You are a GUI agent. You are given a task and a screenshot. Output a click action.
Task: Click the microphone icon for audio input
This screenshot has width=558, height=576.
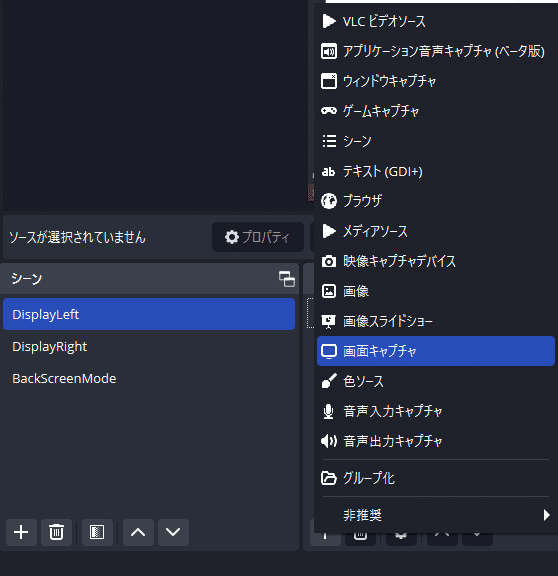click(x=328, y=411)
